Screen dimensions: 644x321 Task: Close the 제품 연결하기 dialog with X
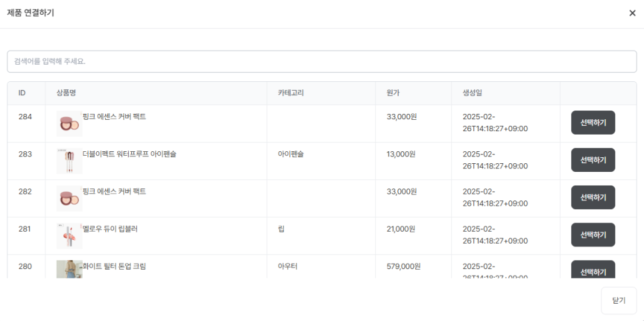(632, 13)
